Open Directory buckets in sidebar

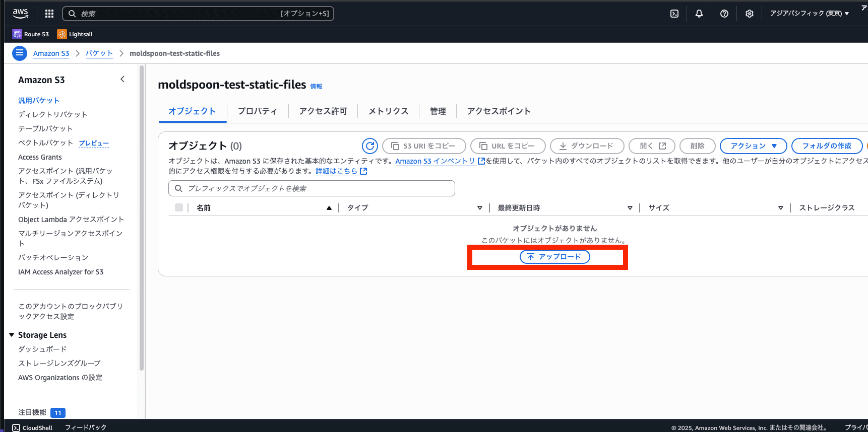(x=52, y=115)
